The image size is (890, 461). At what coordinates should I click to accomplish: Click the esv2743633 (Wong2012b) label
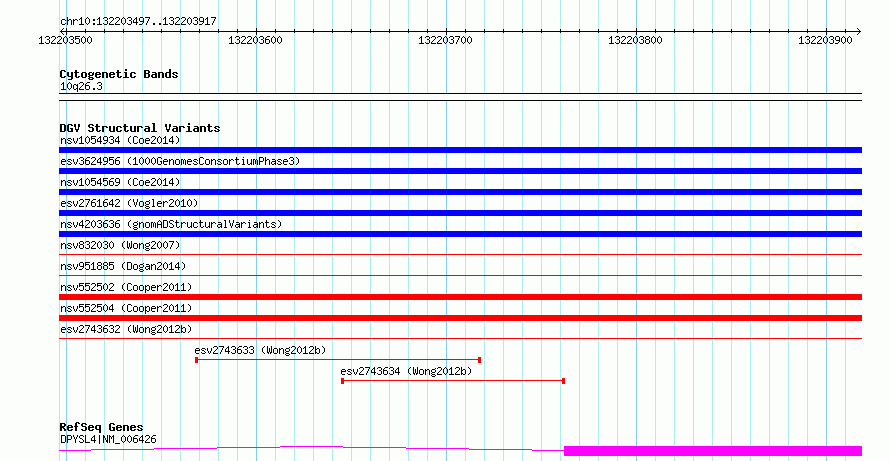(261, 350)
